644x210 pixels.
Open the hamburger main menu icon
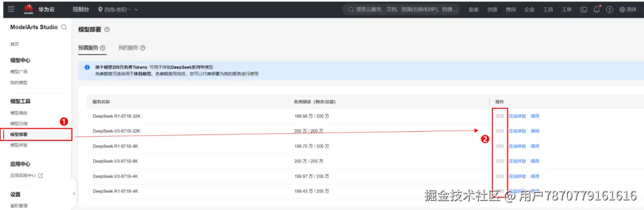(10, 9)
